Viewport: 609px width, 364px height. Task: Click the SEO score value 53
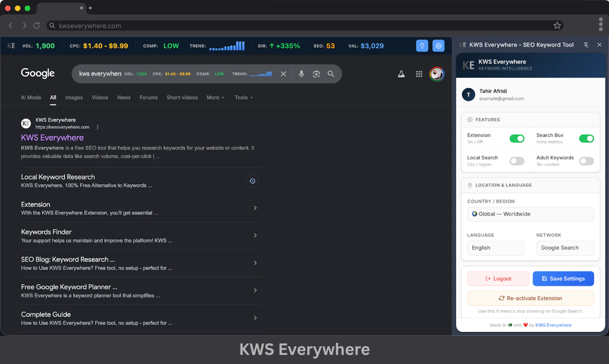click(330, 46)
